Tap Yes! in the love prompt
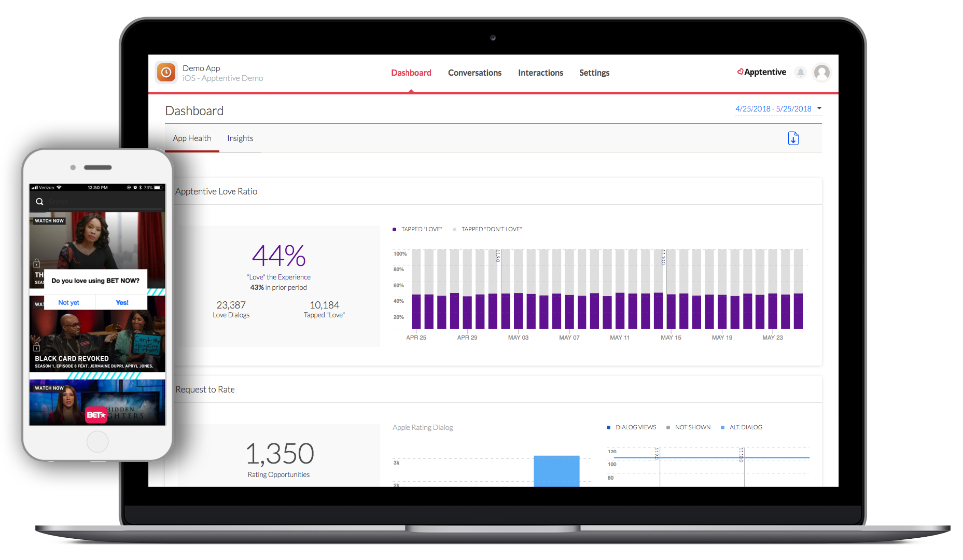 click(x=122, y=302)
